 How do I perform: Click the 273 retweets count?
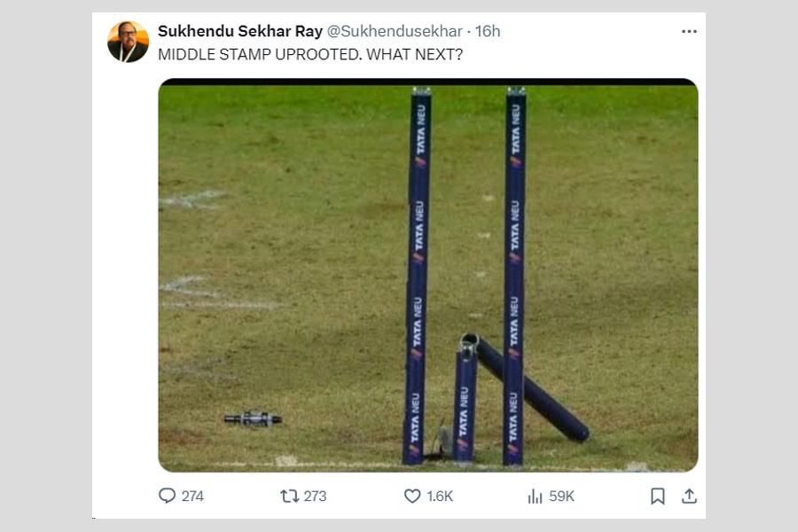point(315,497)
